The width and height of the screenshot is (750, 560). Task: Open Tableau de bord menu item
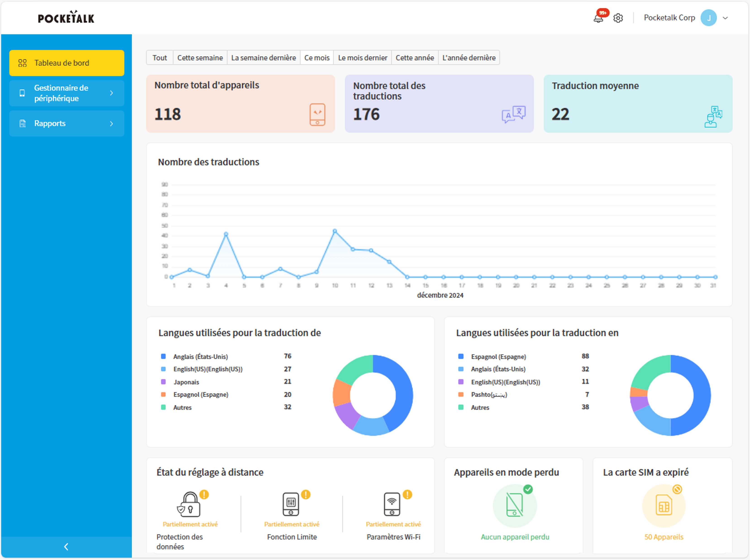pyautogui.click(x=67, y=63)
